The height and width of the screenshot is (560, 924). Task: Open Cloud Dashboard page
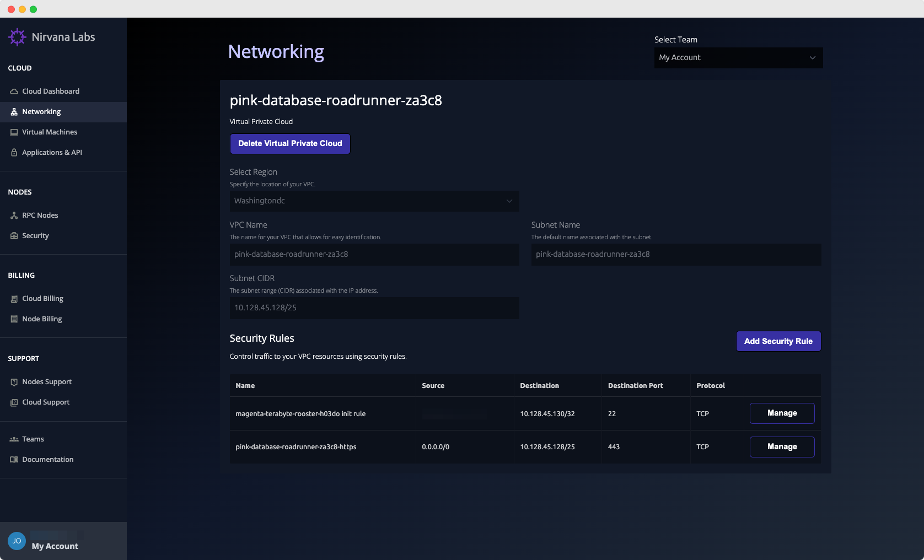pos(63,91)
